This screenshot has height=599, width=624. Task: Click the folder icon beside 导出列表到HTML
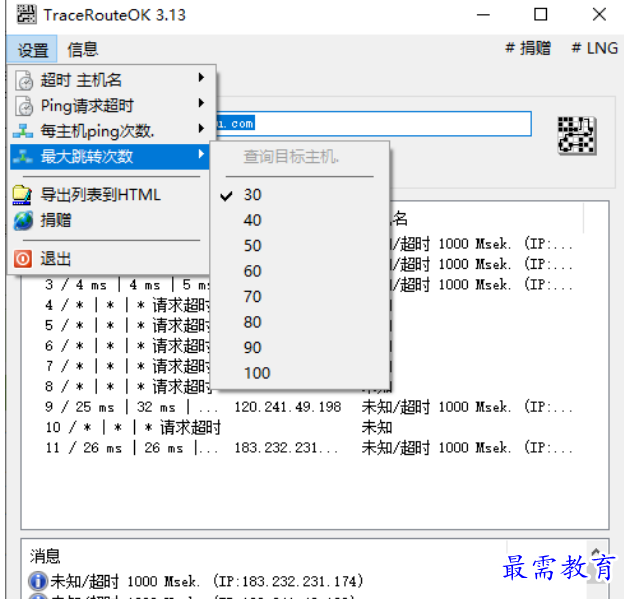22,195
